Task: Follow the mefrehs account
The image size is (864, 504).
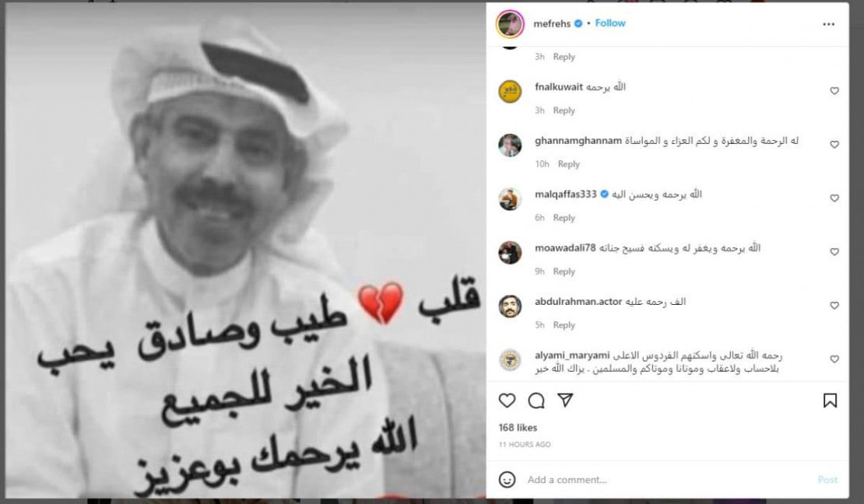Action: click(610, 23)
